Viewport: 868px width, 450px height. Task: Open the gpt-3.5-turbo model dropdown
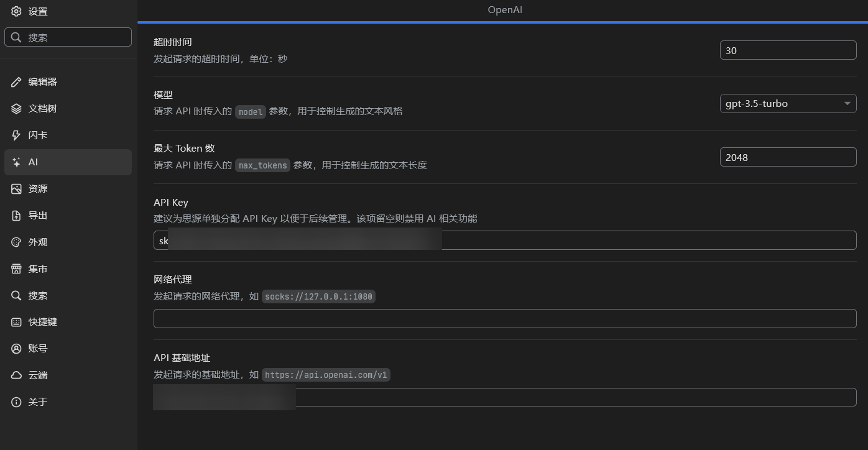(x=788, y=103)
